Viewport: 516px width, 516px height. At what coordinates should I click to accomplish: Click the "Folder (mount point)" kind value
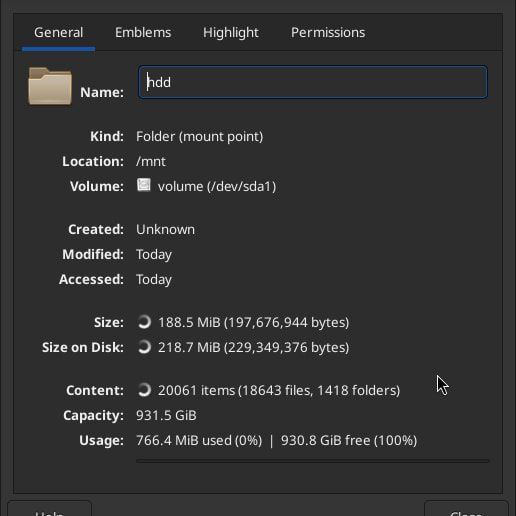[x=200, y=137]
